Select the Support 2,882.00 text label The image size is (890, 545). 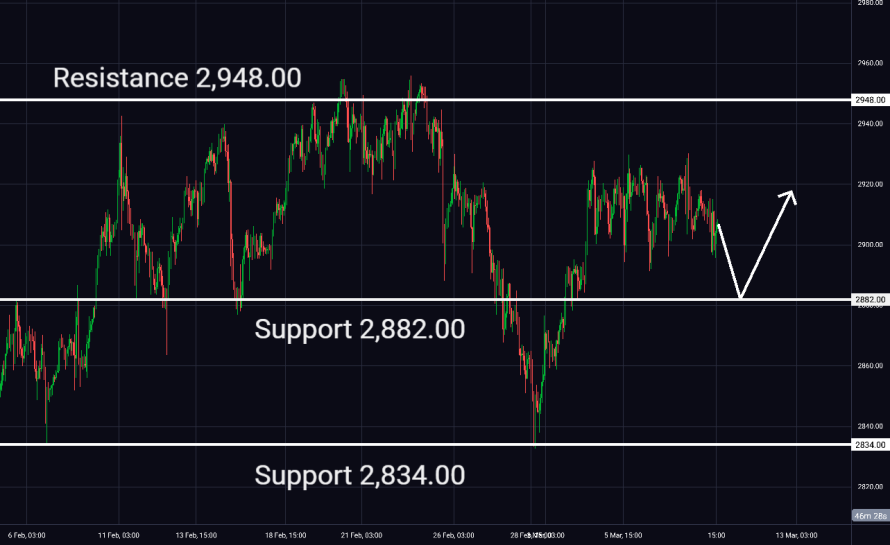(x=359, y=328)
